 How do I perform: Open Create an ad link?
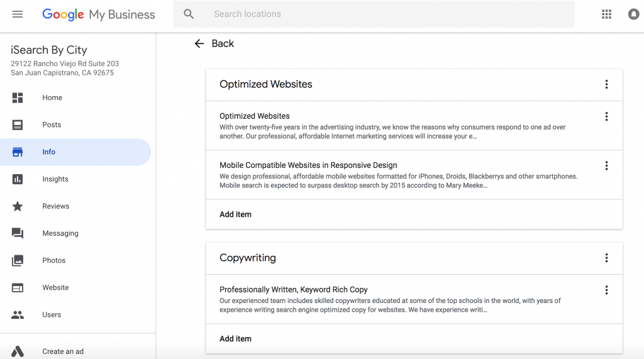click(x=63, y=351)
